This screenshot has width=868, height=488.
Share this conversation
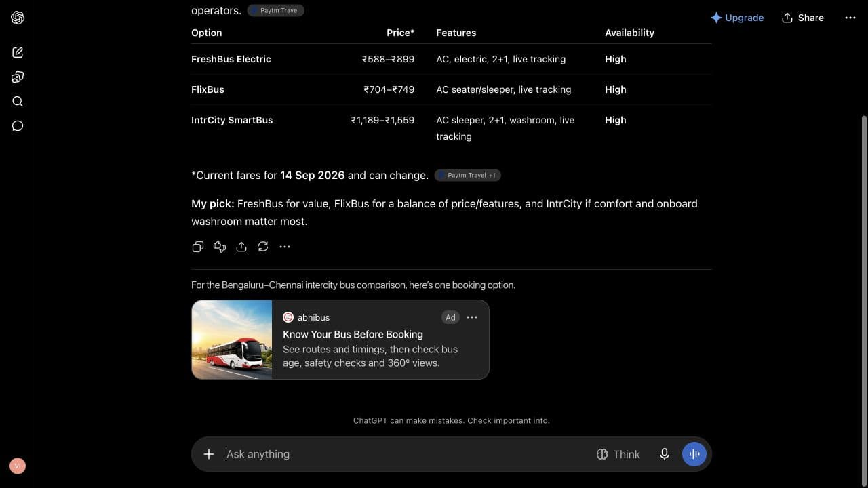[x=803, y=18]
